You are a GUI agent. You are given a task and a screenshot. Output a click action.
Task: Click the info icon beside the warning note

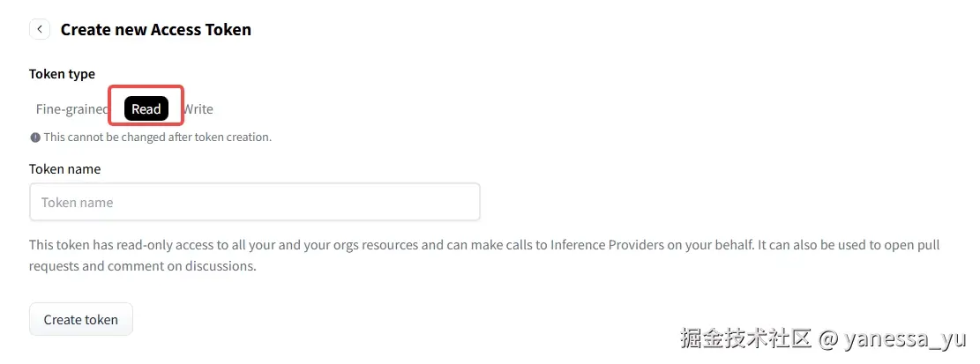[x=35, y=137]
